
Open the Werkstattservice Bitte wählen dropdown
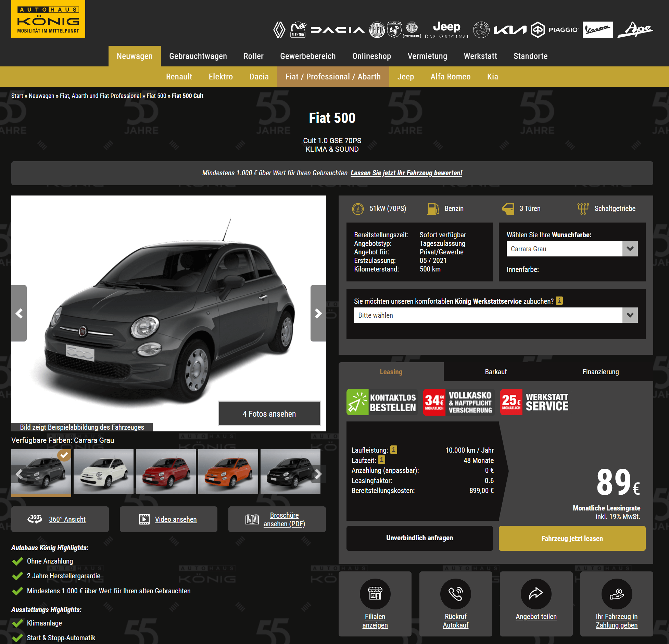(x=496, y=315)
